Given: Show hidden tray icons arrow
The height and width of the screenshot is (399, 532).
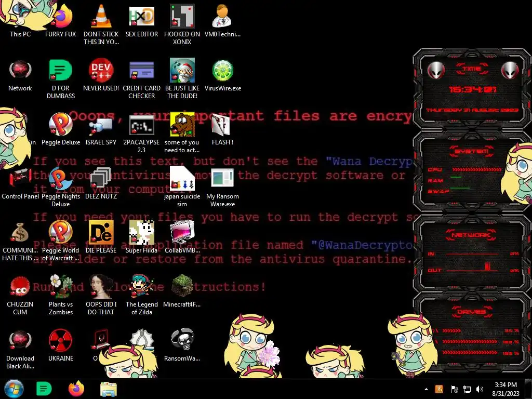Looking at the screenshot, I should tap(426, 389).
